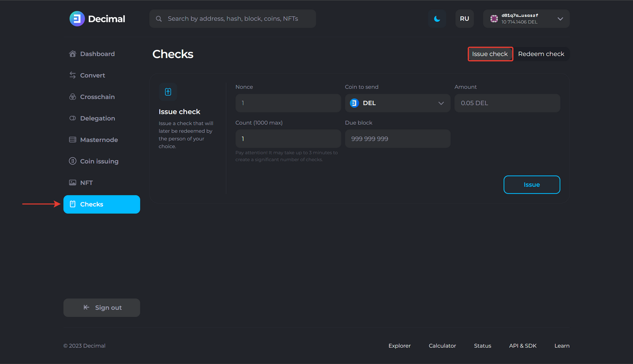Open the Dashboard home icon
The height and width of the screenshot is (364, 633).
72,54
